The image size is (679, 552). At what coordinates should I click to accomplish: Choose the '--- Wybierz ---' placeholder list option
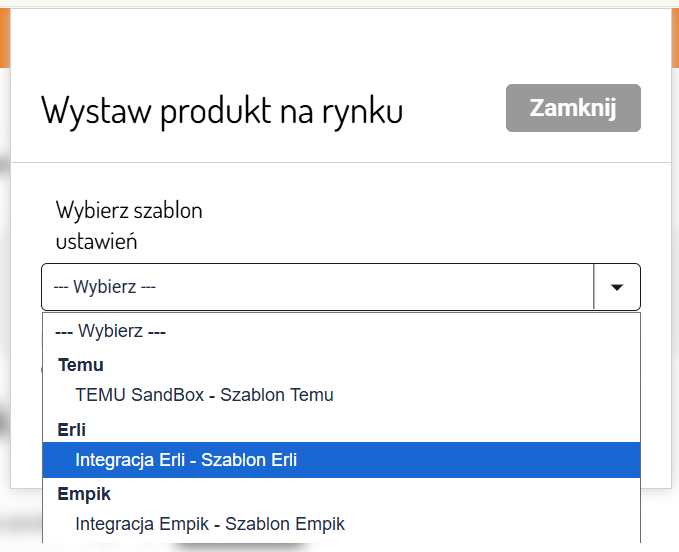[110, 331]
